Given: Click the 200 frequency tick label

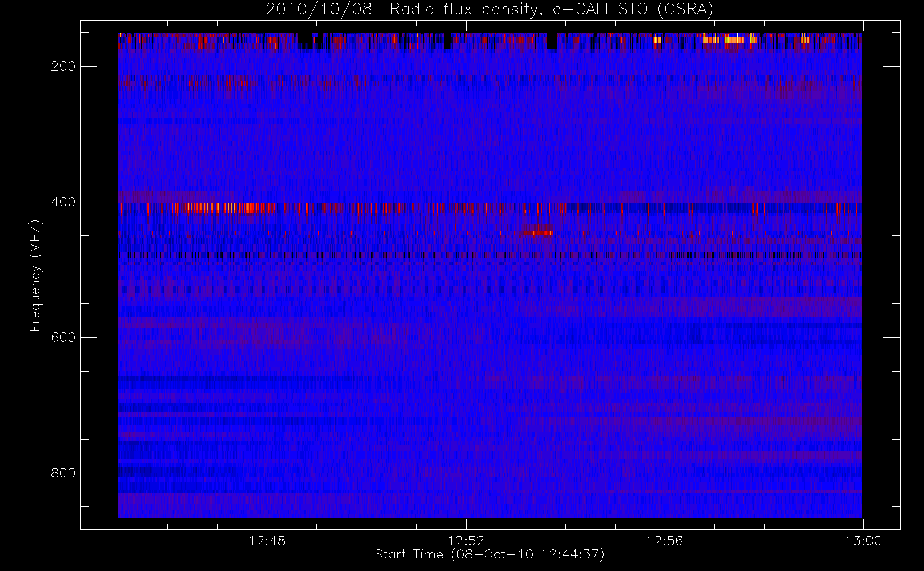Looking at the screenshot, I should pos(63,66).
